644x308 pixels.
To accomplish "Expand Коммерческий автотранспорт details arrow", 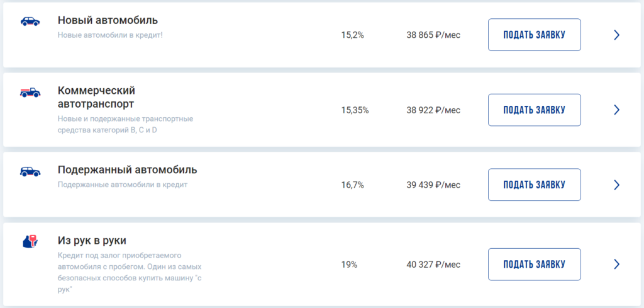I will pyautogui.click(x=616, y=110).
